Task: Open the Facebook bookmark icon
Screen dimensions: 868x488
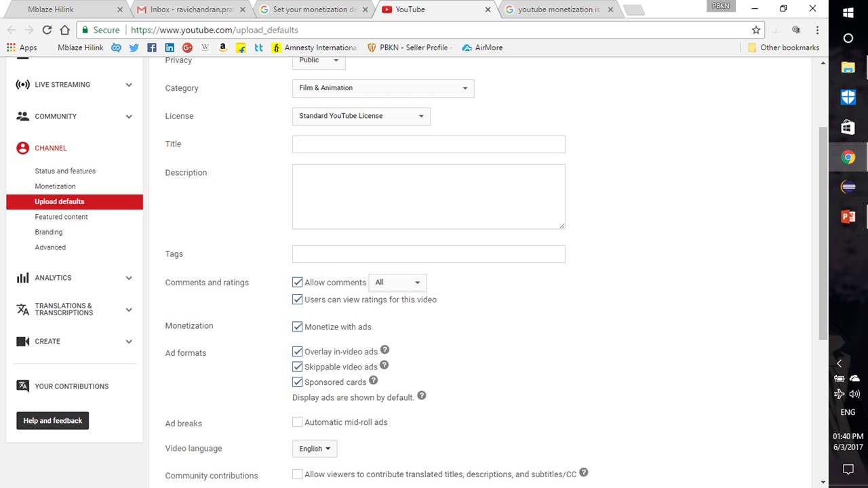Action: [151, 47]
